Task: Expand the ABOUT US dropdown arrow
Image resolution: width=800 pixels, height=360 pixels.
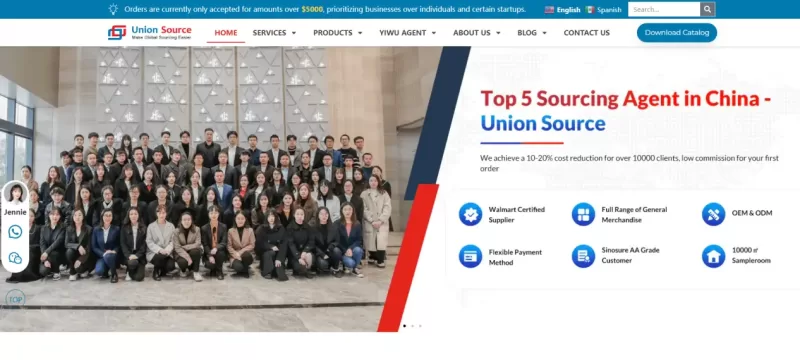Action: [498, 33]
